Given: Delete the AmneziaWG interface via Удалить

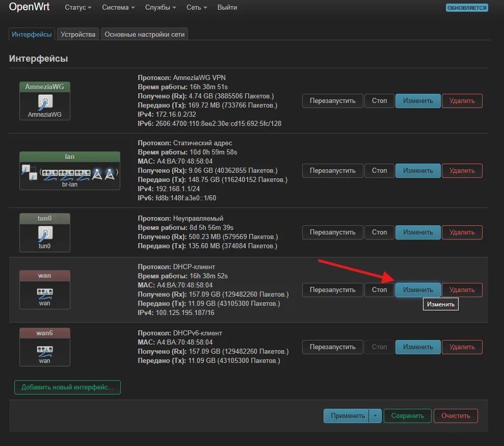Looking at the screenshot, I should coord(462,101).
